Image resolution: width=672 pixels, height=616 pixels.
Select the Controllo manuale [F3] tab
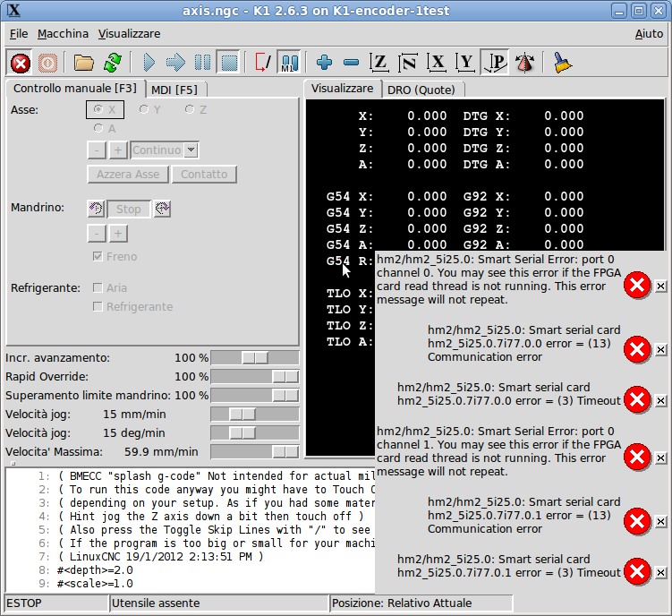(75, 89)
